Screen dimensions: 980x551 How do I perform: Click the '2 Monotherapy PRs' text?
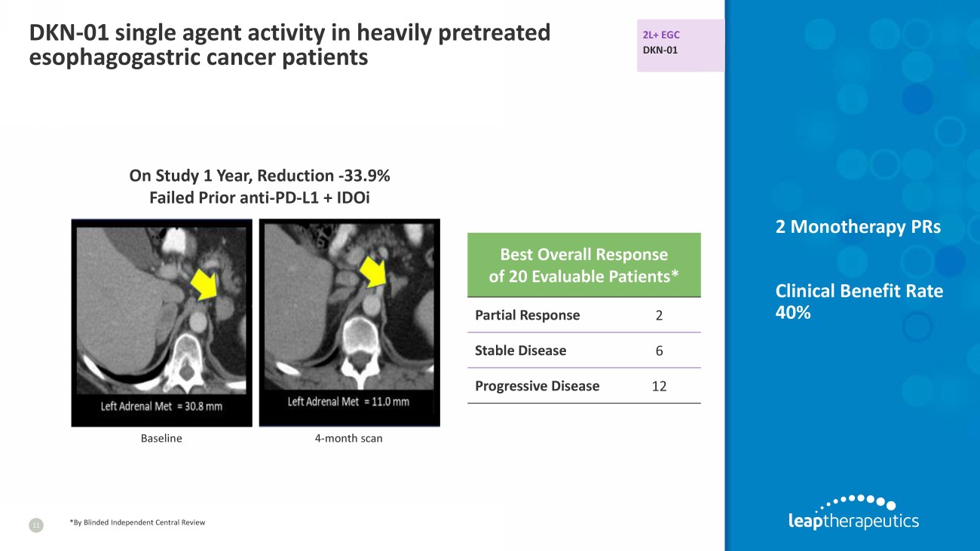pos(858,226)
